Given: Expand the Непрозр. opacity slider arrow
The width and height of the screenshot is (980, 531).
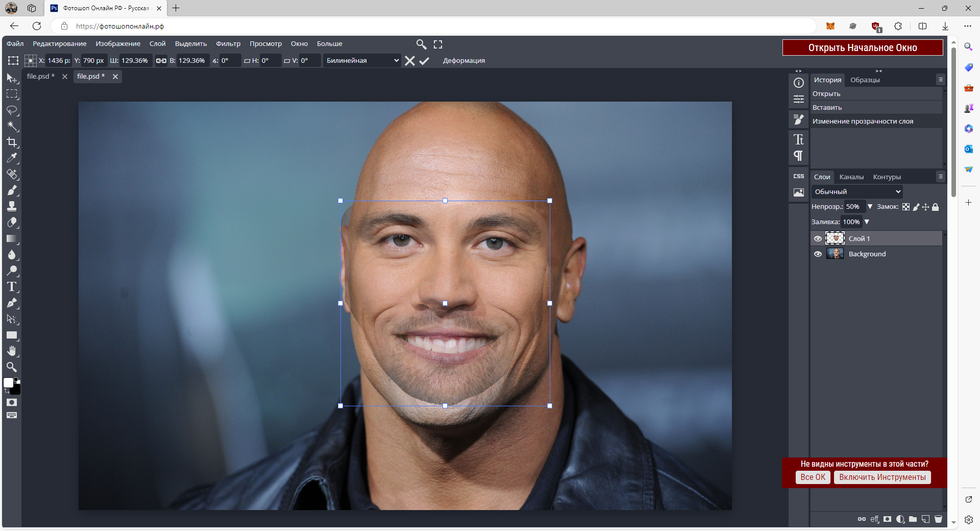Looking at the screenshot, I should click(x=870, y=207).
